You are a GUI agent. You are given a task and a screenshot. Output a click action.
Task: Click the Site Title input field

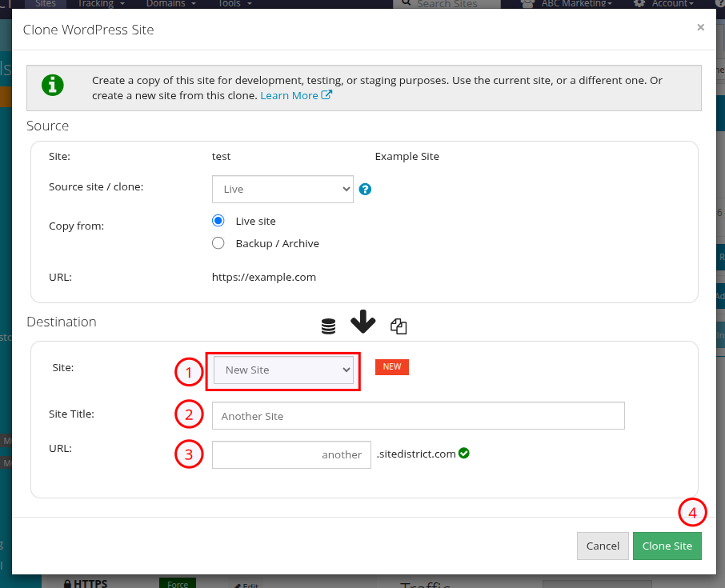point(418,416)
